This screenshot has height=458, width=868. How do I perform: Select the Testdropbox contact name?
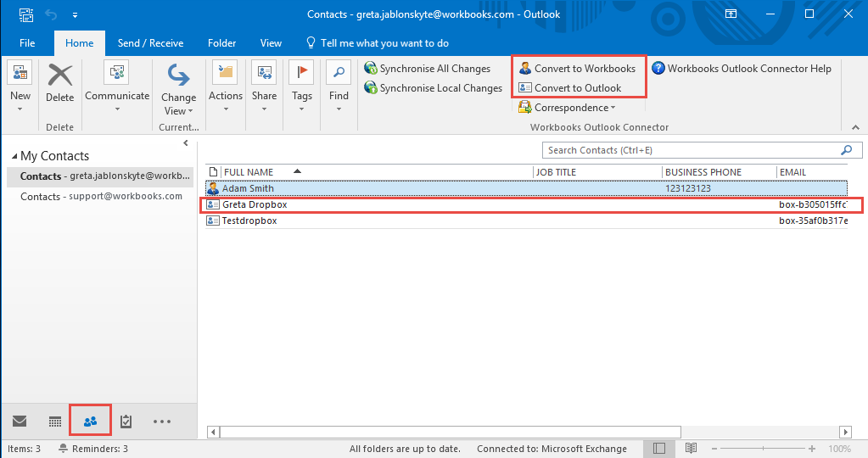[x=249, y=221]
